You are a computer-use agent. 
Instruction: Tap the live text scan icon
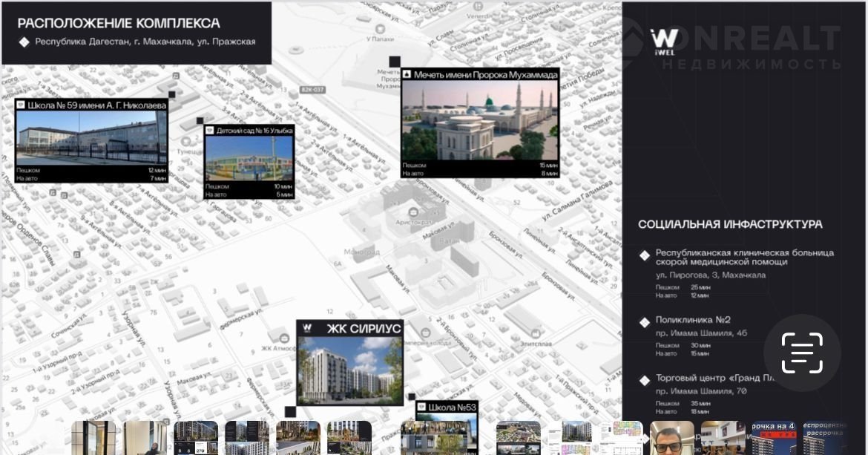802,353
